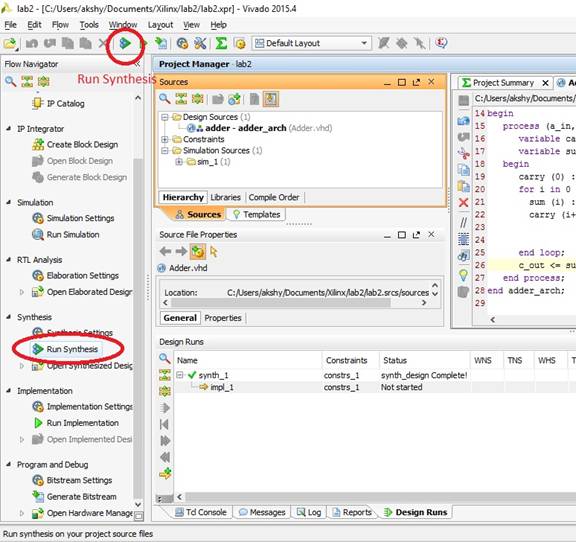The image size is (576, 542).
Task: Toggle automatic update highlighted button in Sources toolbar
Action: [271, 98]
